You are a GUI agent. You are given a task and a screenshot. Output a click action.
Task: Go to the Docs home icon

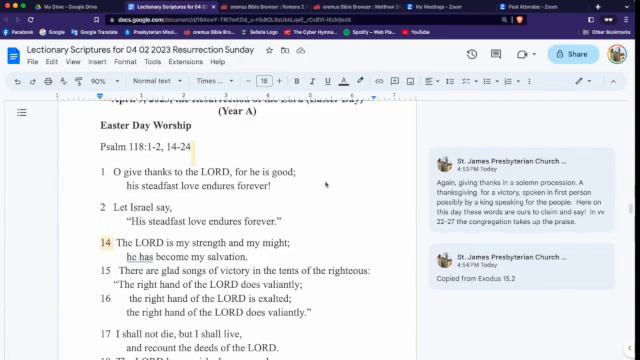(13, 56)
